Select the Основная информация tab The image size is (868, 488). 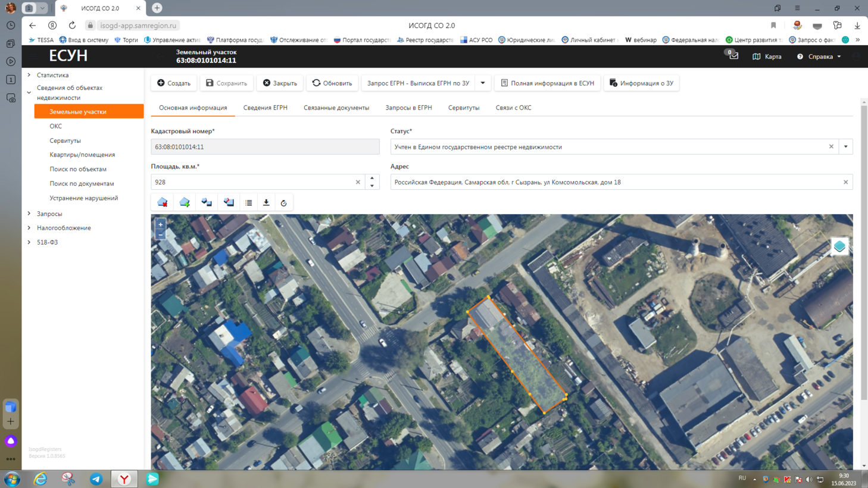(193, 108)
